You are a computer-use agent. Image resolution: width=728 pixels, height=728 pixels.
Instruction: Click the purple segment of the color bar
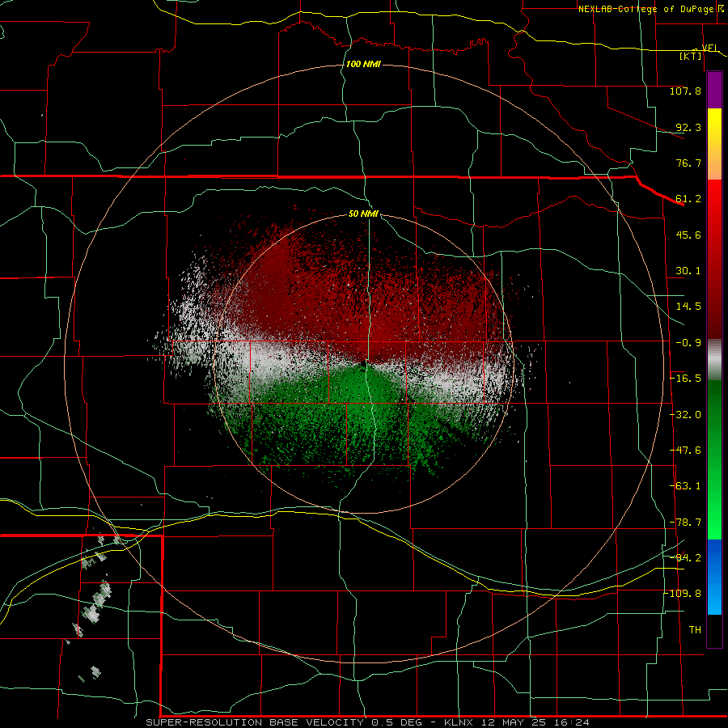pyautogui.click(x=714, y=90)
